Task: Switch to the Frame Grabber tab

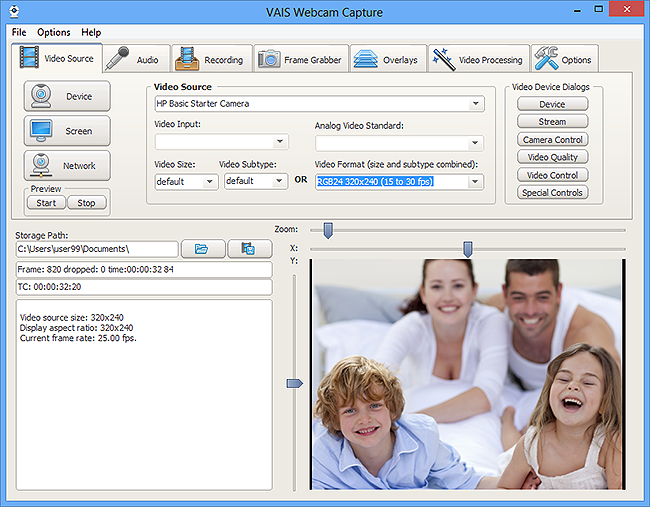Action: tap(301, 59)
